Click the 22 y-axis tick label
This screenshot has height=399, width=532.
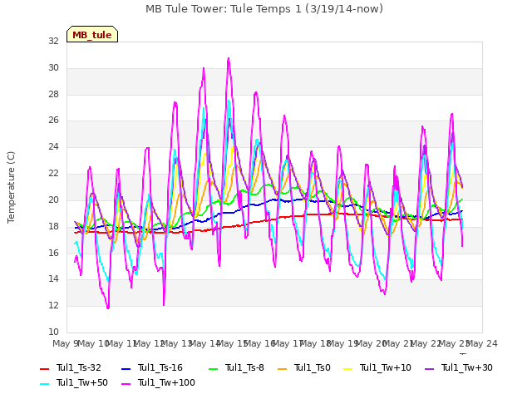53,173
